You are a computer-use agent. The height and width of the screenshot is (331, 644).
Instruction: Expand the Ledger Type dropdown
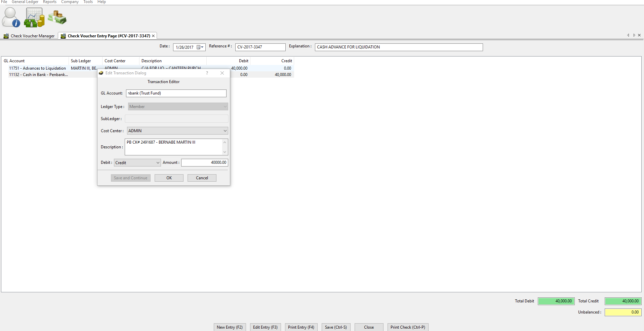(x=225, y=107)
